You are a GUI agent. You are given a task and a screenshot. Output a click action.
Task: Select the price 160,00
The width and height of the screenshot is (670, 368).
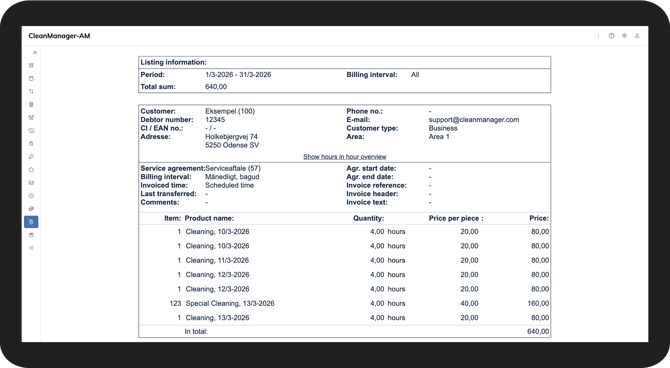coord(538,303)
